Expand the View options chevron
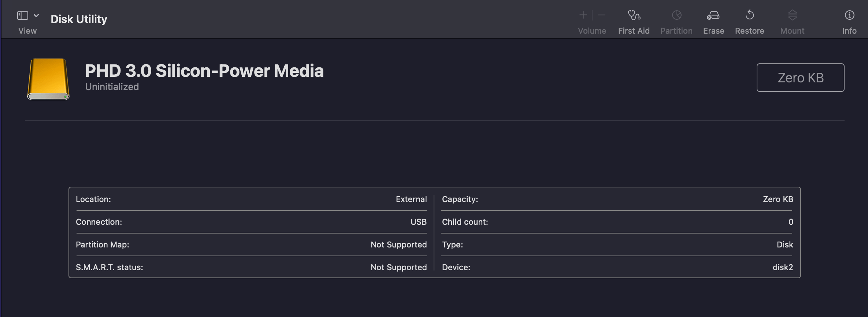 click(x=36, y=15)
